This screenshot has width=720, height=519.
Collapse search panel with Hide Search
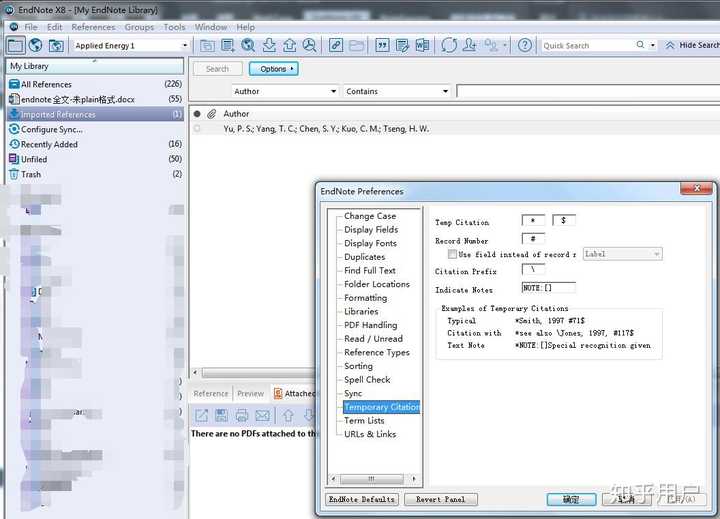692,45
